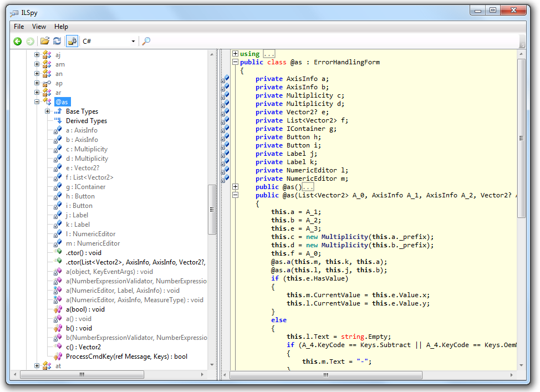Click the toolbar overflow arrow at right edge
Screen dimensions: 540x392
[x=522, y=45]
